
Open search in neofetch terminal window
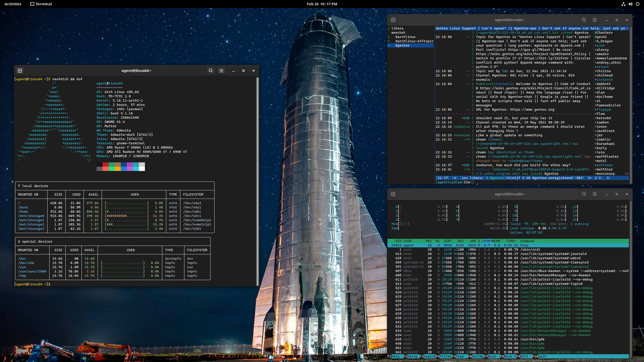(211, 71)
